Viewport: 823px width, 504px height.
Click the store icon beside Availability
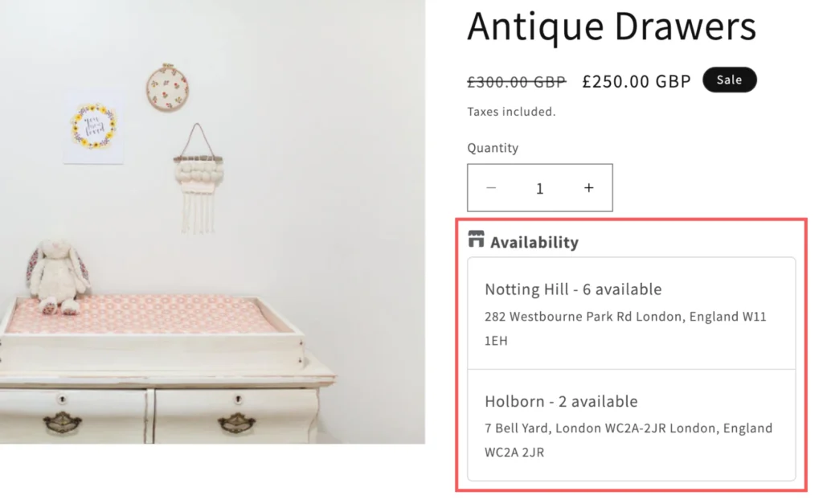click(477, 239)
